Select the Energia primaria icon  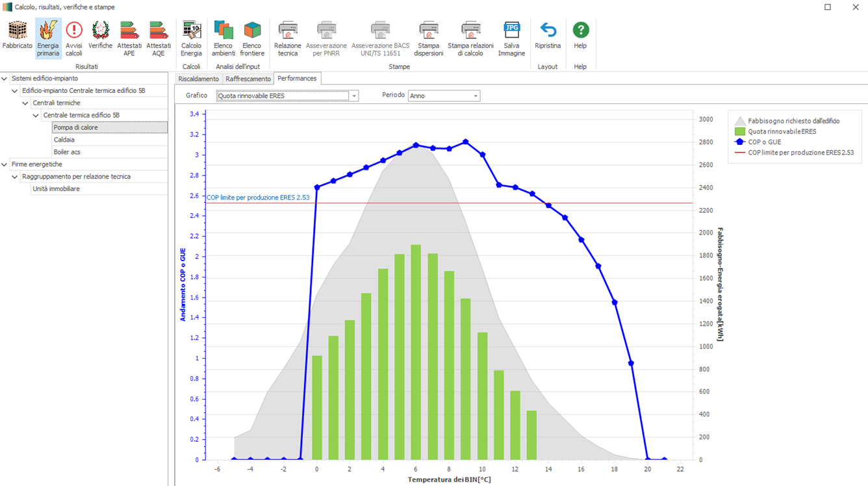tap(48, 38)
